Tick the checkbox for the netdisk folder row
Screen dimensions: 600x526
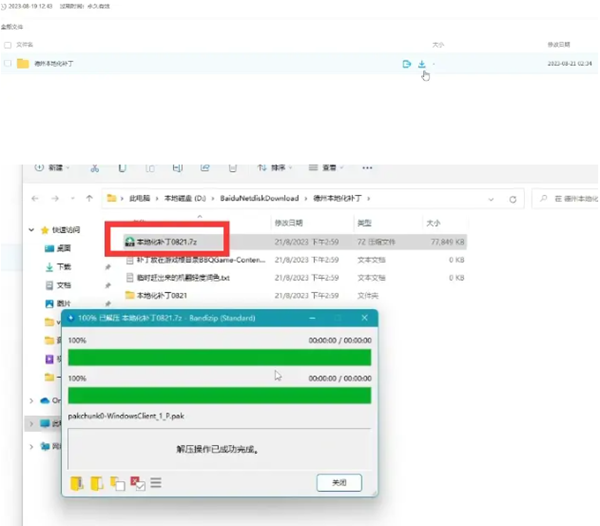pos(8,64)
